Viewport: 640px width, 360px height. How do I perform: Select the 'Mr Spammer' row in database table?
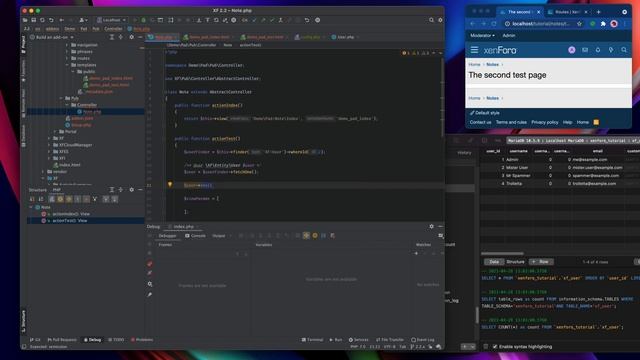[560, 176]
